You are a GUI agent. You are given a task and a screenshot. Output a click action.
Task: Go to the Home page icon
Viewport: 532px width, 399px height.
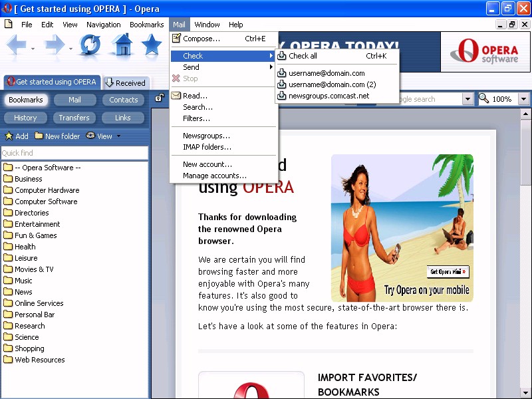click(122, 44)
